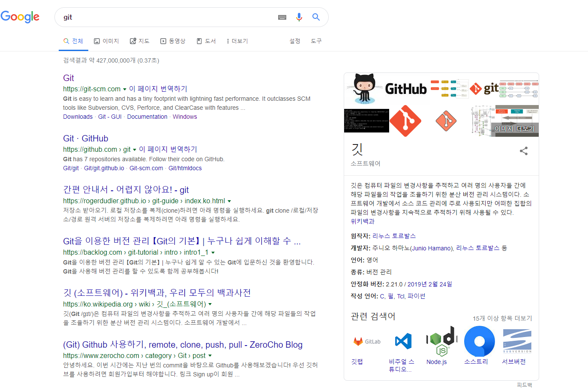Translate the git-scm.com page

[158, 89]
